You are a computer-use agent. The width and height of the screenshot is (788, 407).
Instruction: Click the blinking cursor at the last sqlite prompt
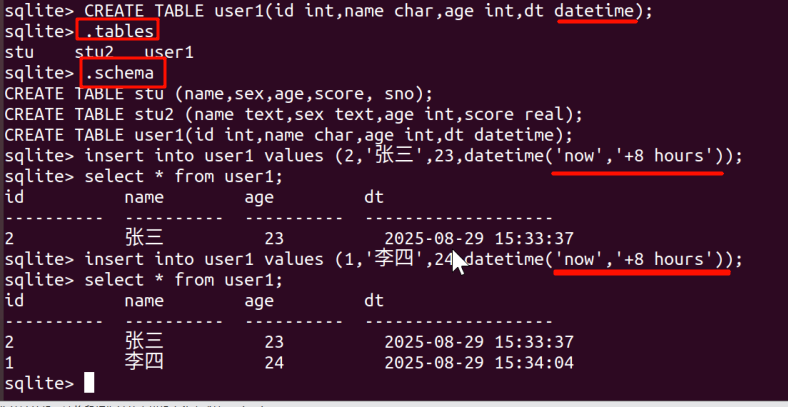(x=89, y=383)
